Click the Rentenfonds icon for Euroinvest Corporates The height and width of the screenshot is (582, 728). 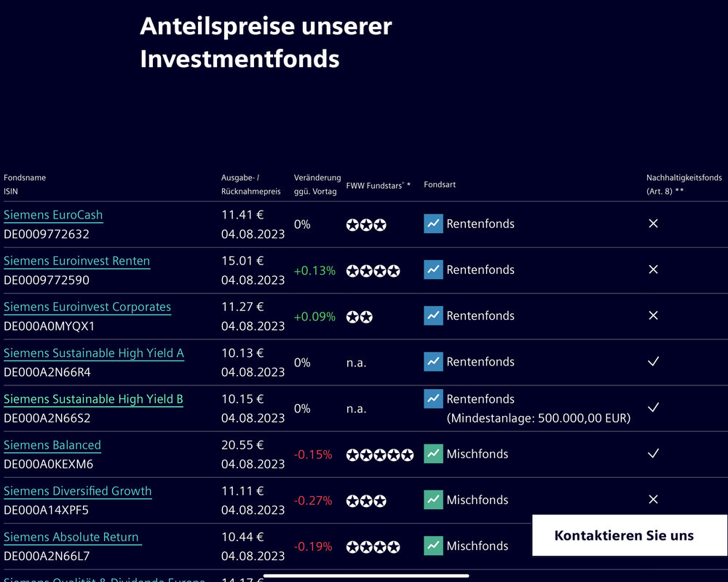click(433, 315)
